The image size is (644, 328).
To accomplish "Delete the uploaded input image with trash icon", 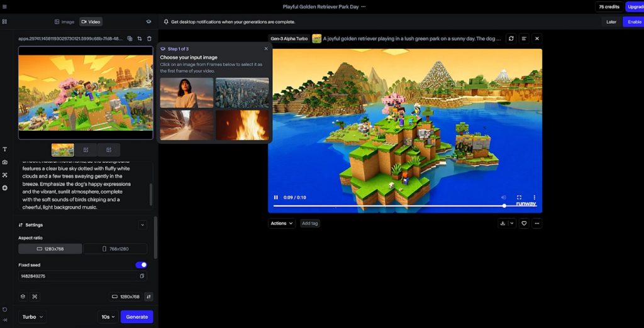I will [x=149, y=38].
